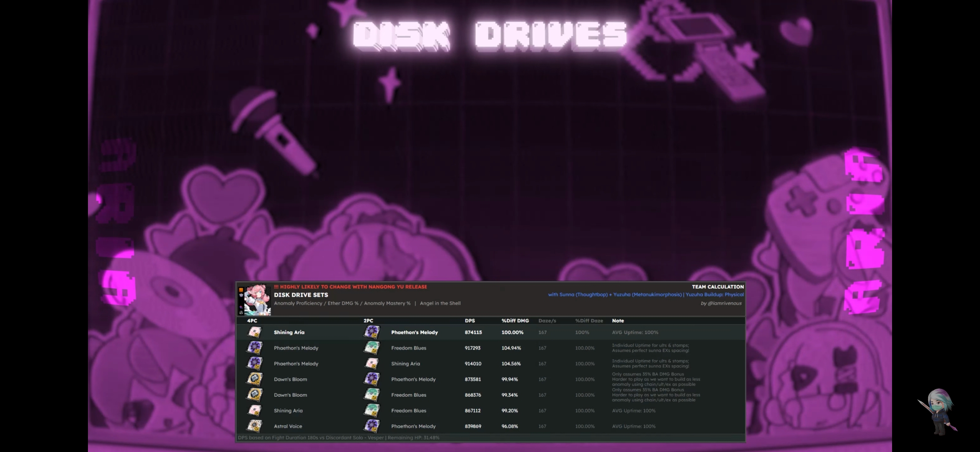Click the Phaethon's Melody 2PC icon in the Astral Voice row
This screenshot has height=452, width=980.
click(371, 426)
